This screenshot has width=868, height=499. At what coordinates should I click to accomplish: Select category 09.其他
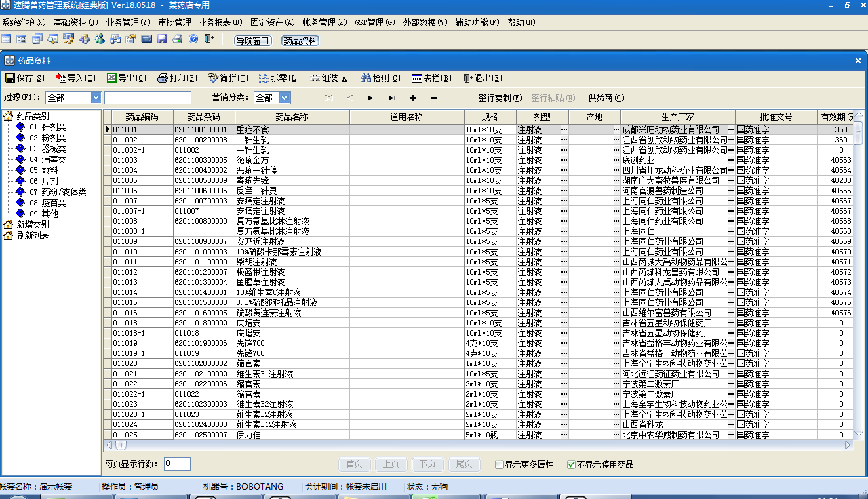[x=43, y=214]
